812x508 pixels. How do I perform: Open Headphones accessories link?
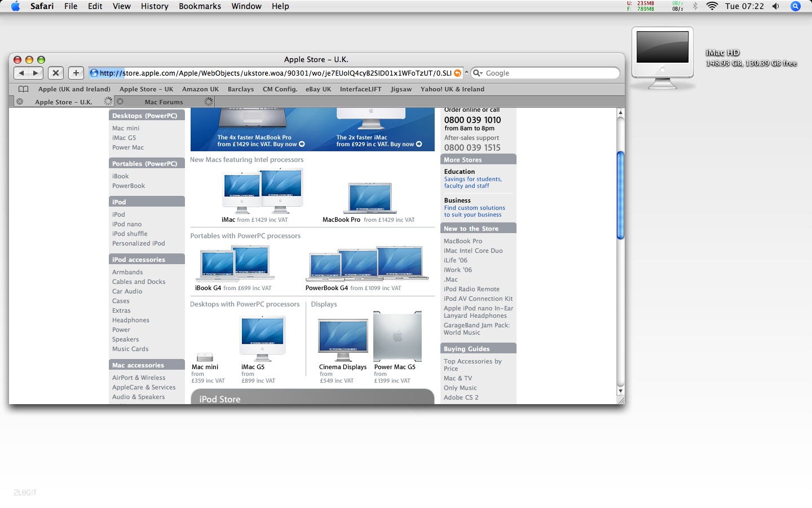[131, 320]
